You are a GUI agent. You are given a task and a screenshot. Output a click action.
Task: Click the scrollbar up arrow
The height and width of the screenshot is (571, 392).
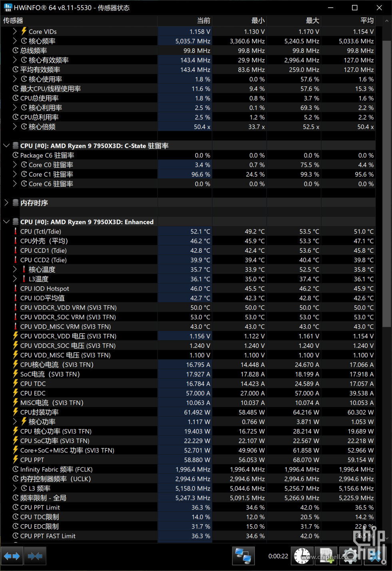click(x=386, y=21)
